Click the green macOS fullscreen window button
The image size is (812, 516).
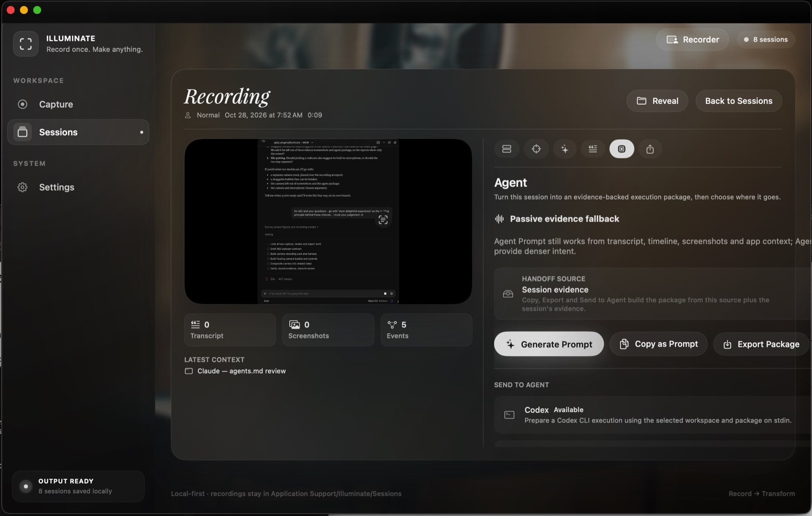pos(37,10)
